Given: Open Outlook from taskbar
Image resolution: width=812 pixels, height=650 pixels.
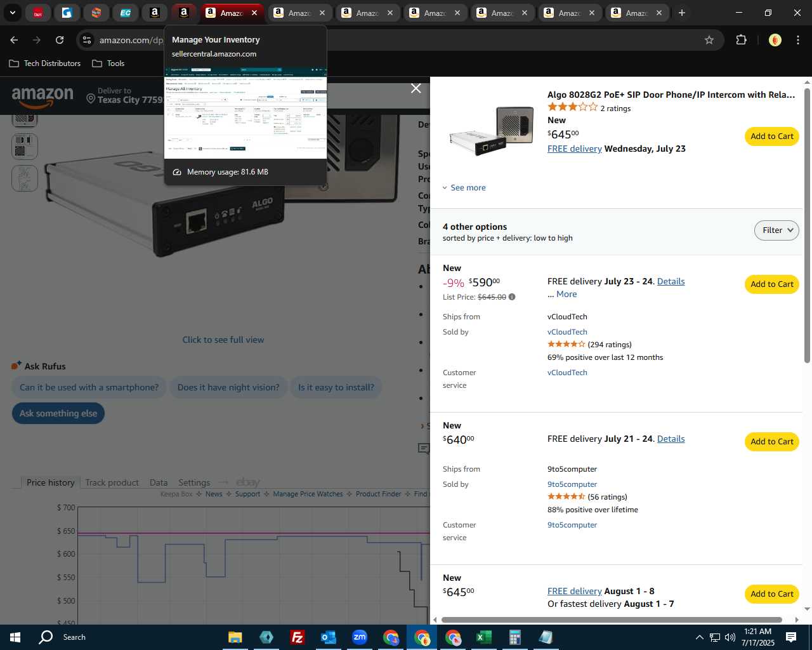Looking at the screenshot, I should point(328,637).
